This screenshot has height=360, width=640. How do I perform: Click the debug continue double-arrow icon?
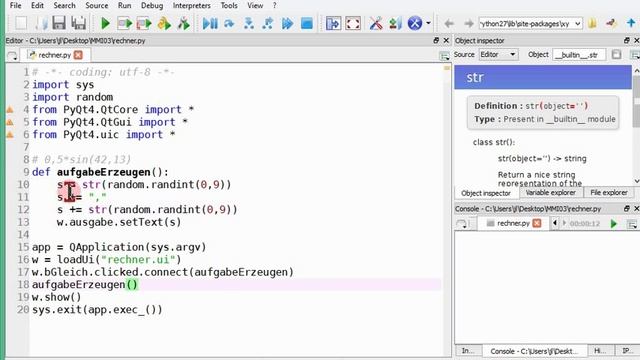point(287,23)
